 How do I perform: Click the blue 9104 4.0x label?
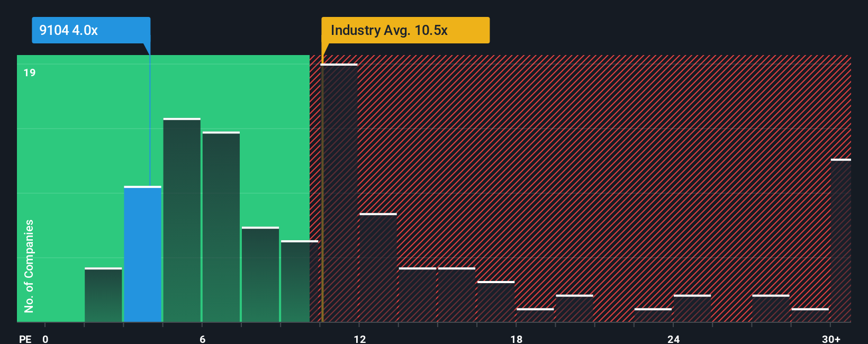point(91,30)
